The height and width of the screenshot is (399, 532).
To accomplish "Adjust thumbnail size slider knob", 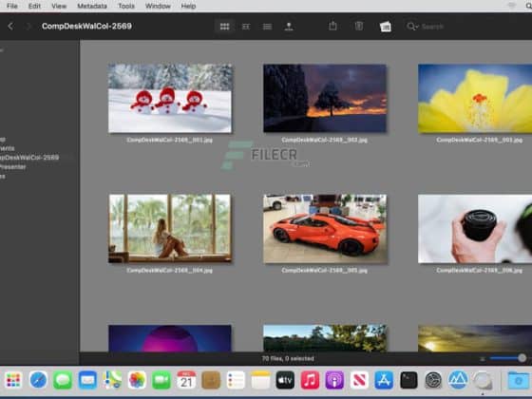I will (522, 358).
